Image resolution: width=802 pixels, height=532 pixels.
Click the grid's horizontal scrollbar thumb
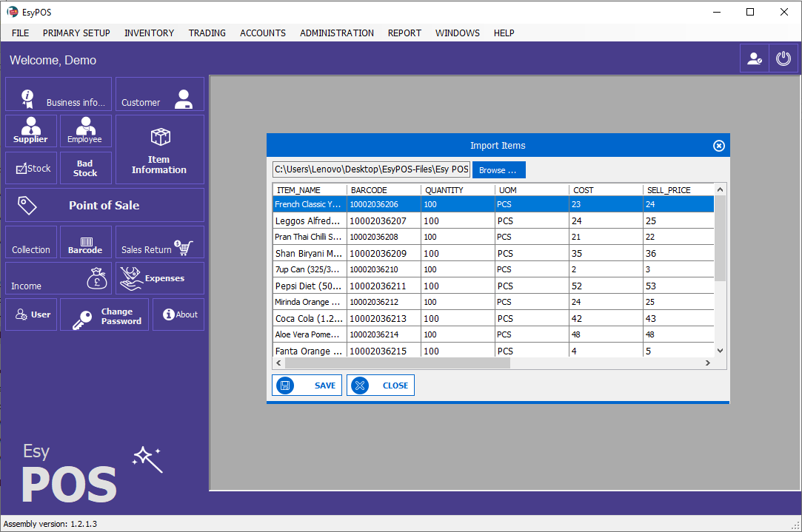click(398, 363)
